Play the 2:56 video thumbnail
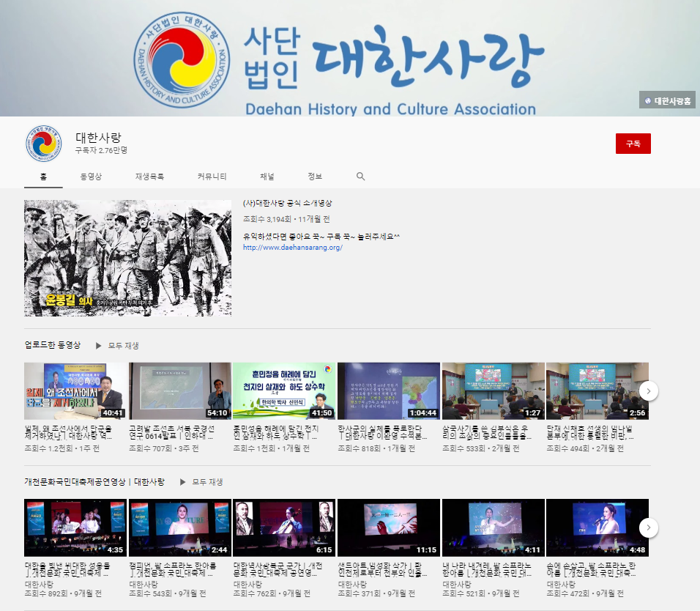Viewport: 700px width, 611px height. (x=597, y=391)
